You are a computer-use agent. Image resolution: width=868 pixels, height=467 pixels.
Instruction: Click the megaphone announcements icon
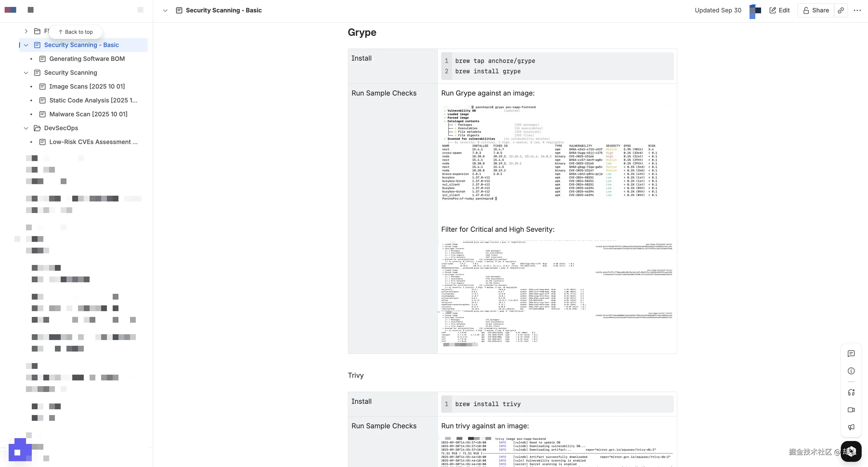tap(851, 427)
